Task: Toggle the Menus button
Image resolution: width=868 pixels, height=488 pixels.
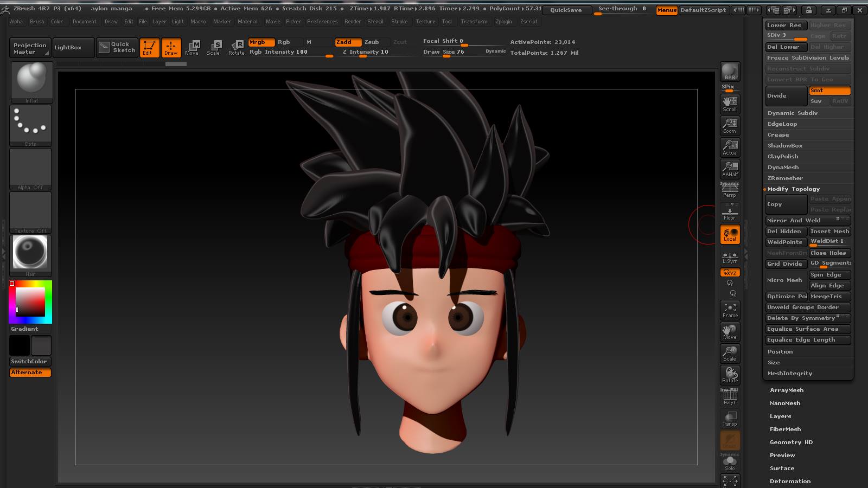Action: [x=667, y=10]
